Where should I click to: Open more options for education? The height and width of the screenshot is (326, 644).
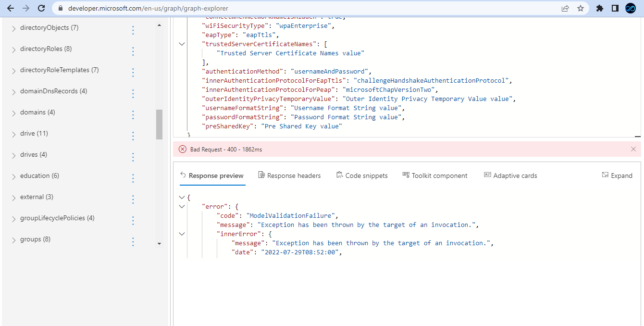pyautogui.click(x=133, y=178)
